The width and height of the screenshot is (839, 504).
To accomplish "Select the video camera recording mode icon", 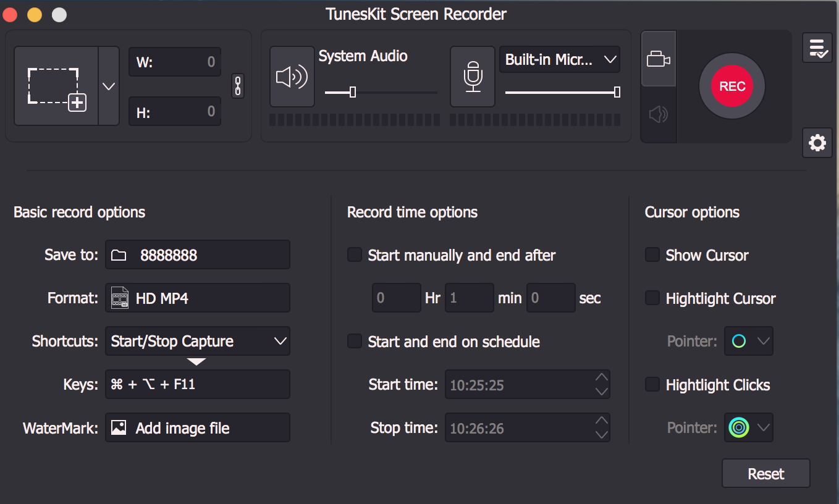I will (659, 59).
